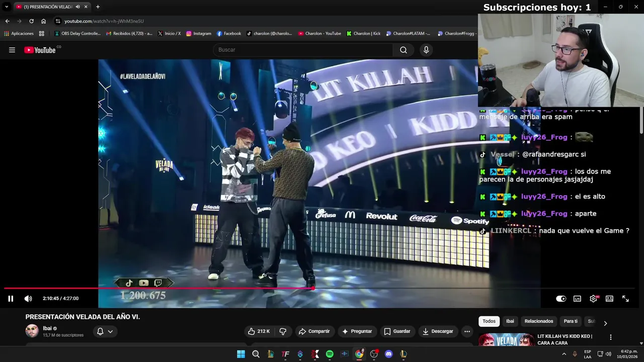Reload the page
Viewport: 644px width, 362px height.
(x=31, y=21)
